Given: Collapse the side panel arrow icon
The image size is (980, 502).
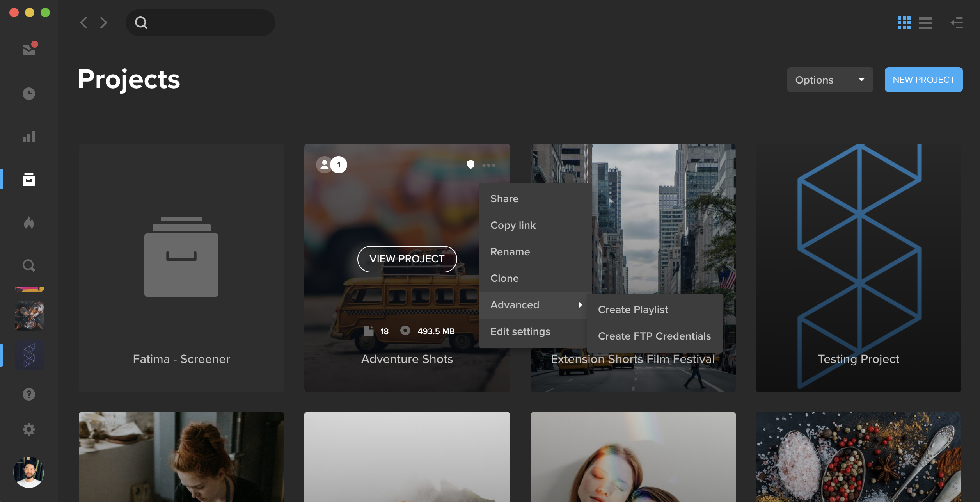Looking at the screenshot, I should point(957,23).
